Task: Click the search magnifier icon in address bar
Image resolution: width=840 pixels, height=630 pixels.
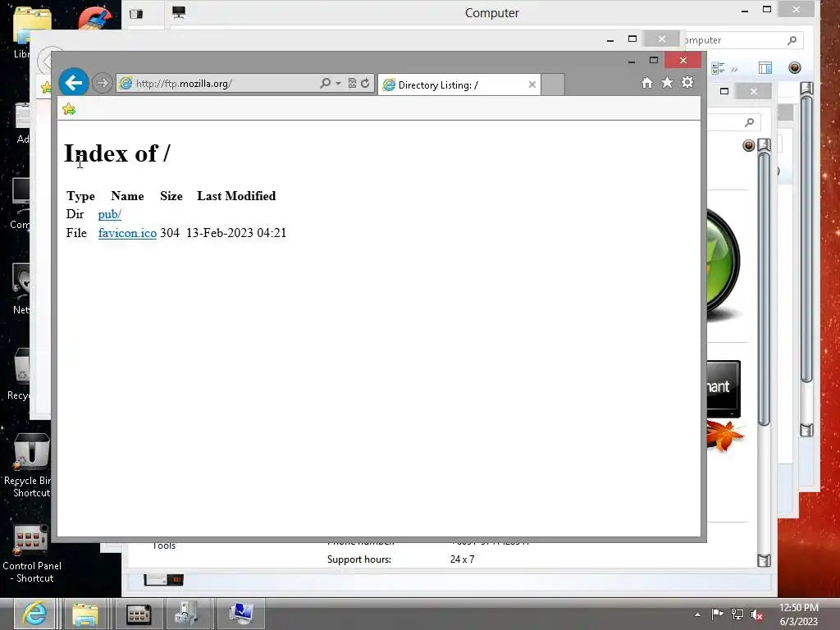Action: [x=325, y=83]
